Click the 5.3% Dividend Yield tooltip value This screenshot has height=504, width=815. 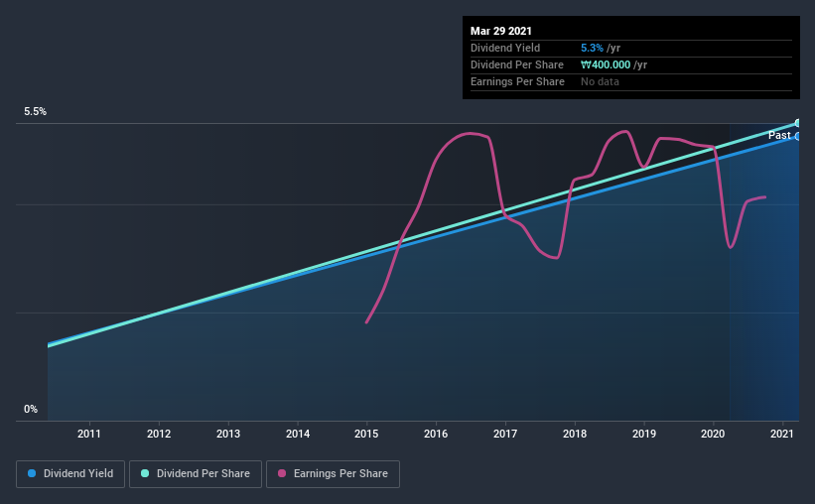pos(592,48)
